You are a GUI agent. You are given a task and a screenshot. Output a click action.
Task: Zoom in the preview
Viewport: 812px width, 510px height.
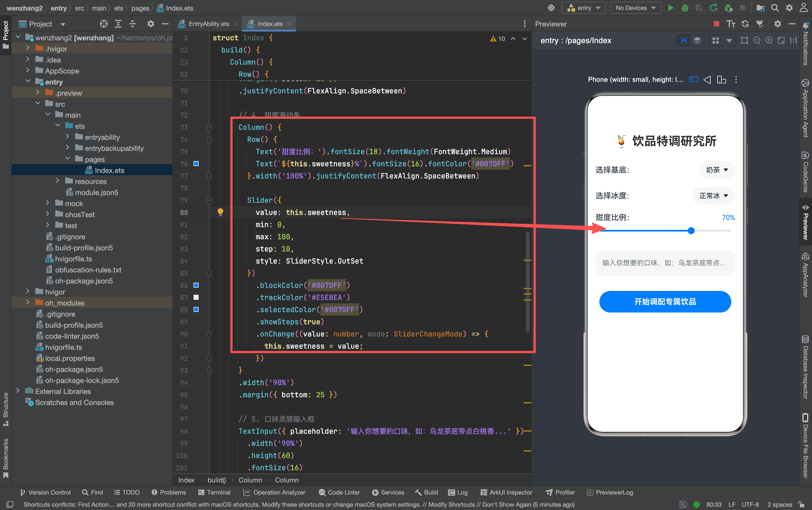click(x=769, y=41)
